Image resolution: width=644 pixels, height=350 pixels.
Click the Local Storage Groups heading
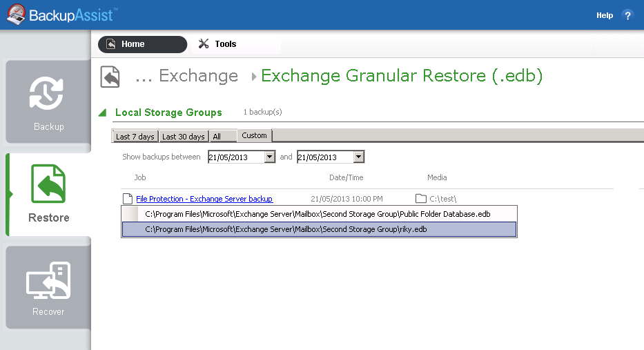[168, 113]
